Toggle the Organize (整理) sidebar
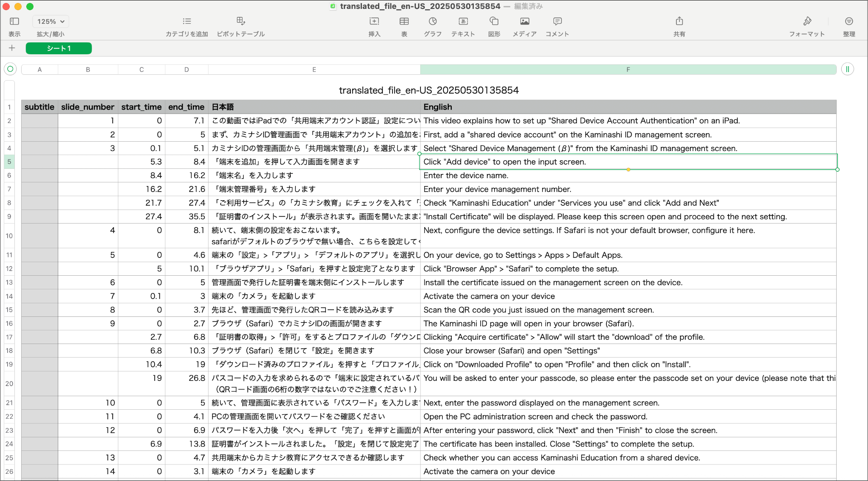The height and width of the screenshot is (481, 868). coord(849,22)
